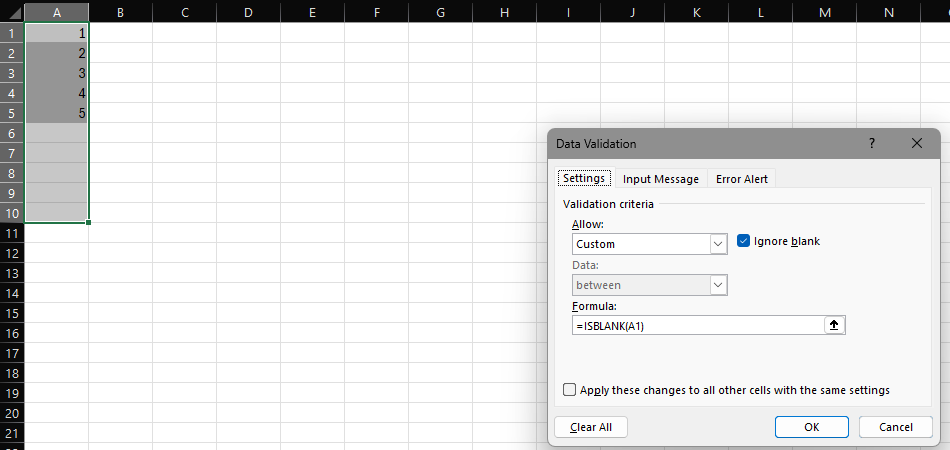
Task: Select column header A
Action: [x=56, y=12]
